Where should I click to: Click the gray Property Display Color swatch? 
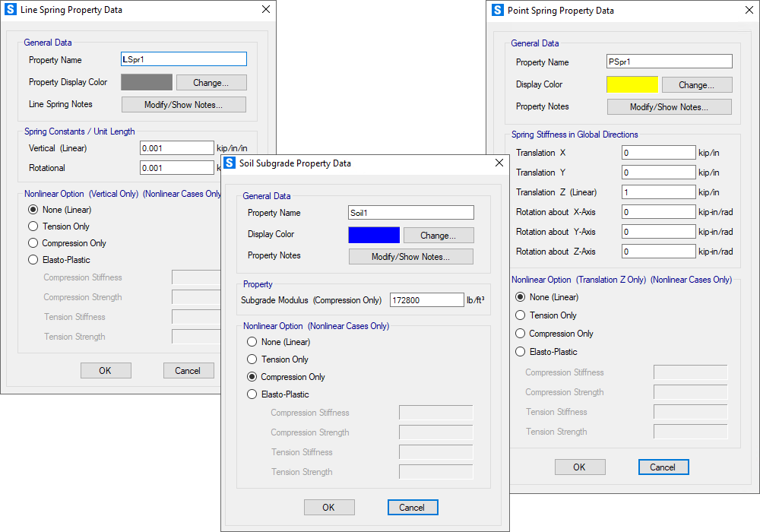(x=147, y=82)
